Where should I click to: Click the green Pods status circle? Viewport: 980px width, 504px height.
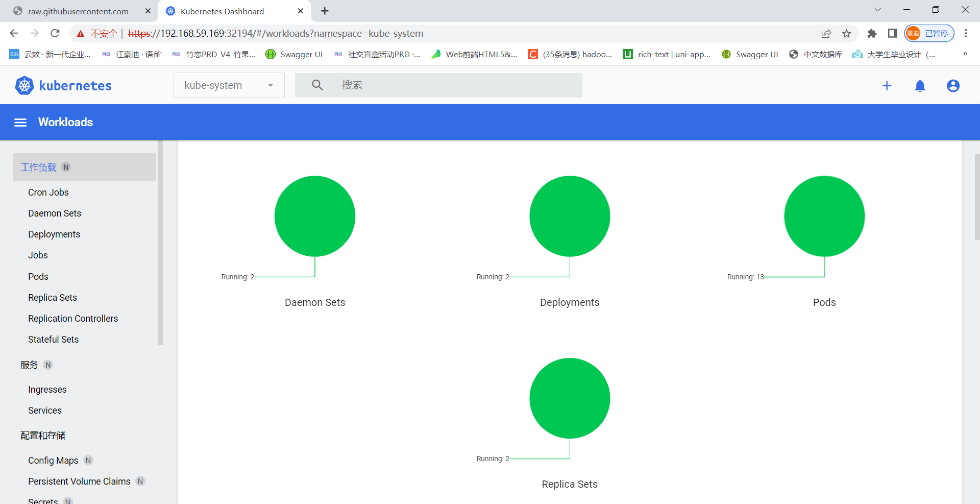coord(824,216)
